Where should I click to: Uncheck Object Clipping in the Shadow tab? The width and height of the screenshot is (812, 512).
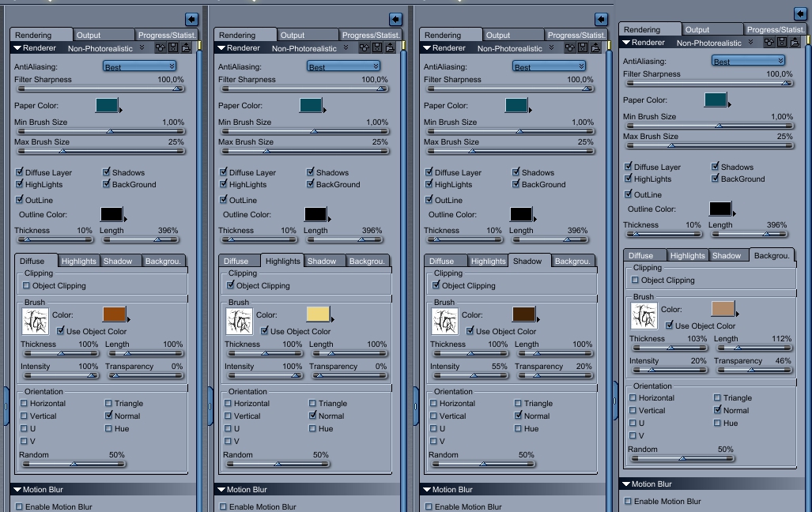pyautogui.click(x=436, y=285)
